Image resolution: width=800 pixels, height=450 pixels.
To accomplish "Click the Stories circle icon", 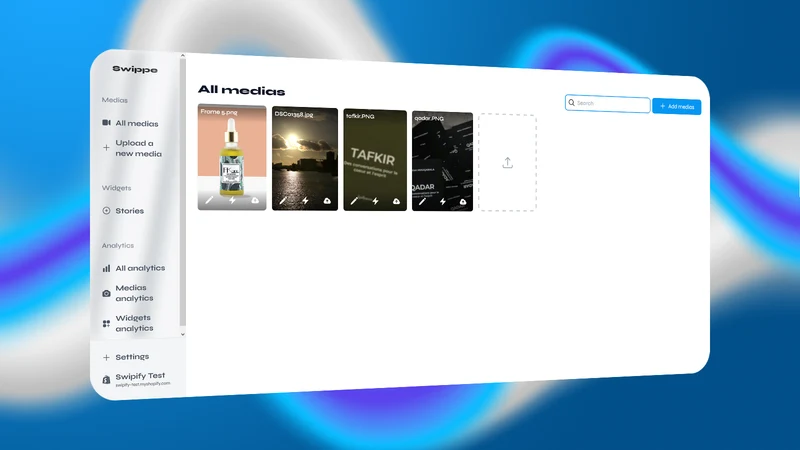I will [106, 210].
